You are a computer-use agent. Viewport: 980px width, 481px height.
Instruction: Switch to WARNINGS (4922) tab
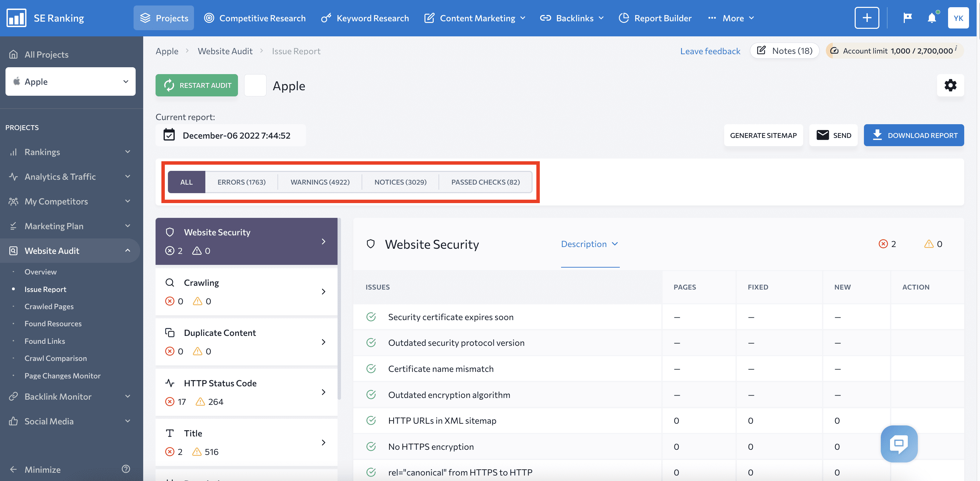coord(320,182)
